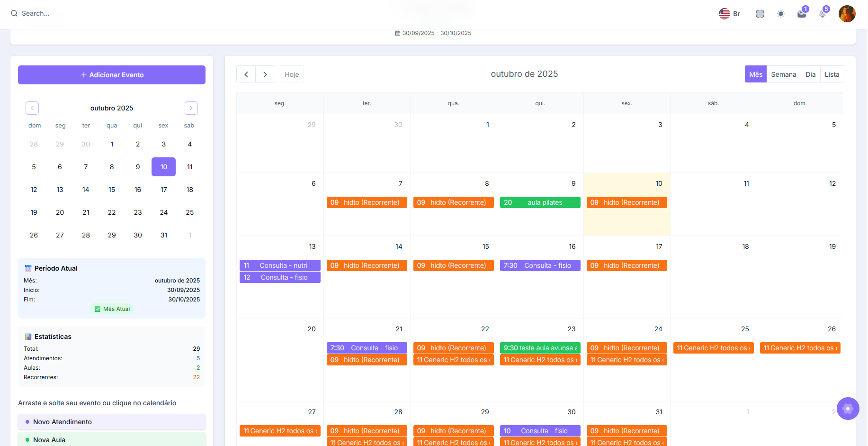868x446 pixels.
Task: Select the Novo Atendimento purple color dot
Action: coord(27,422)
